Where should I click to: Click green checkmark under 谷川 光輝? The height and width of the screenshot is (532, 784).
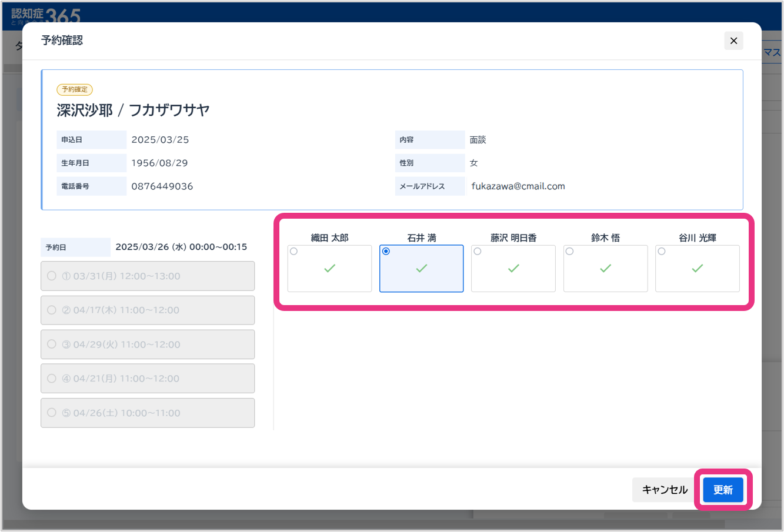pos(698,269)
